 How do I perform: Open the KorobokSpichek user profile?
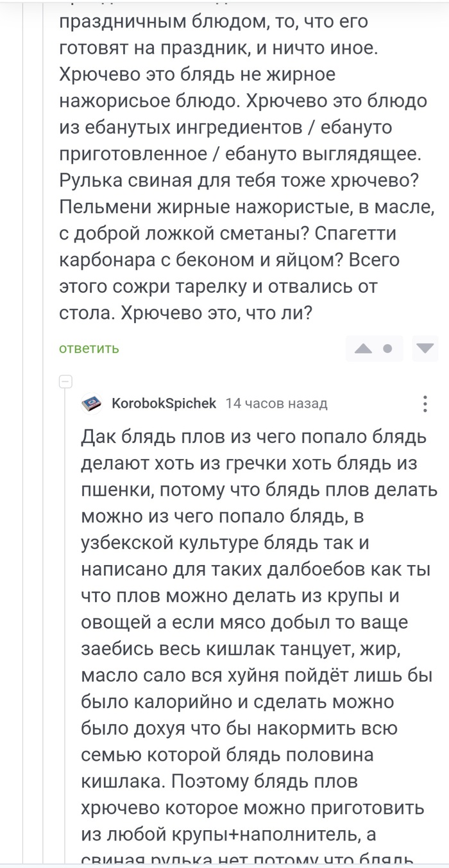click(x=164, y=404)
